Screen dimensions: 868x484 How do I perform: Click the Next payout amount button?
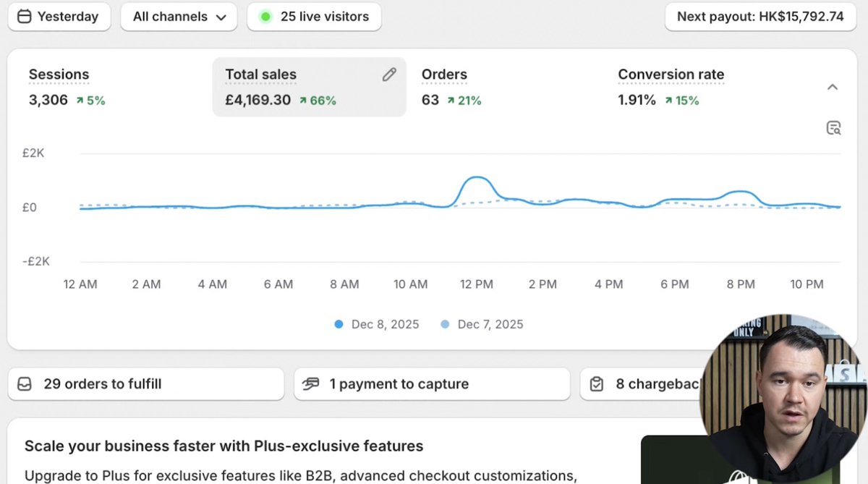760,16
